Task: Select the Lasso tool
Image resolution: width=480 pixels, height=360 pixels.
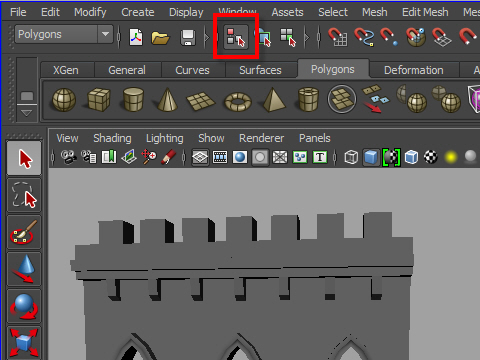Action: point(24,195)
